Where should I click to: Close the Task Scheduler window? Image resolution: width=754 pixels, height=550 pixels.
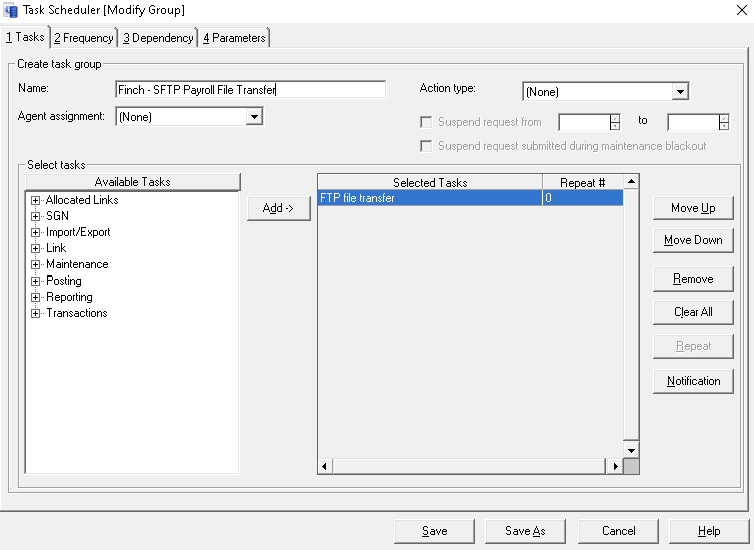[x=741, y=10]
